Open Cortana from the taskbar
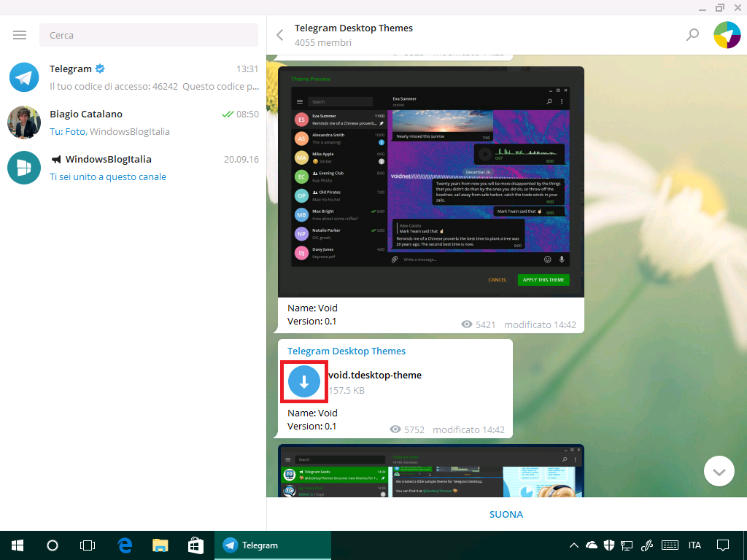Screen dimensions: 747x560 [53, 545]
